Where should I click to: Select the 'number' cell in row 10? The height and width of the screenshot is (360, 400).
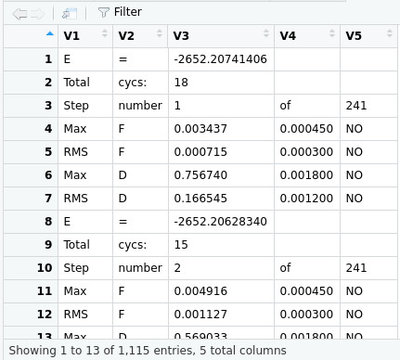[140, 268]
